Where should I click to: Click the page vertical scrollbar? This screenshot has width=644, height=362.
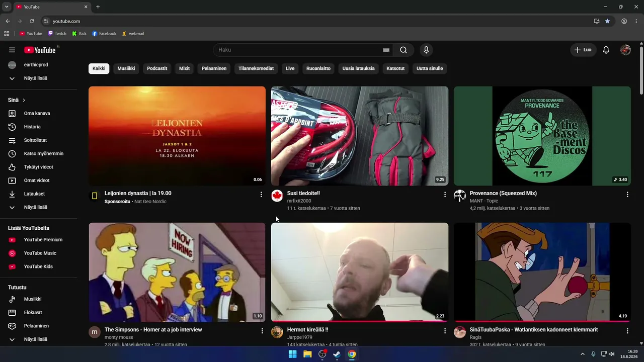click(641, 69)
